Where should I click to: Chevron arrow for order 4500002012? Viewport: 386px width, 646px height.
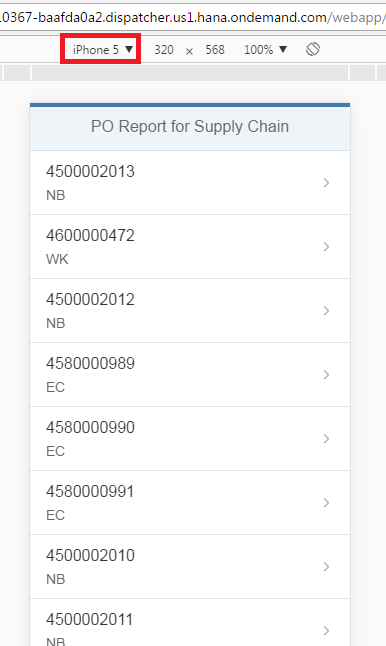[326, 311]
